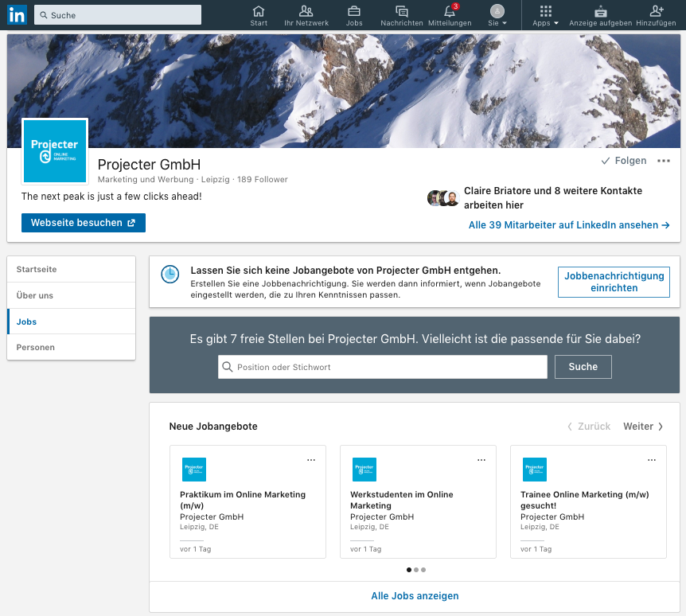Select the third carousel page dot
The width and height of the screenshot is (686, 616).
423,570
